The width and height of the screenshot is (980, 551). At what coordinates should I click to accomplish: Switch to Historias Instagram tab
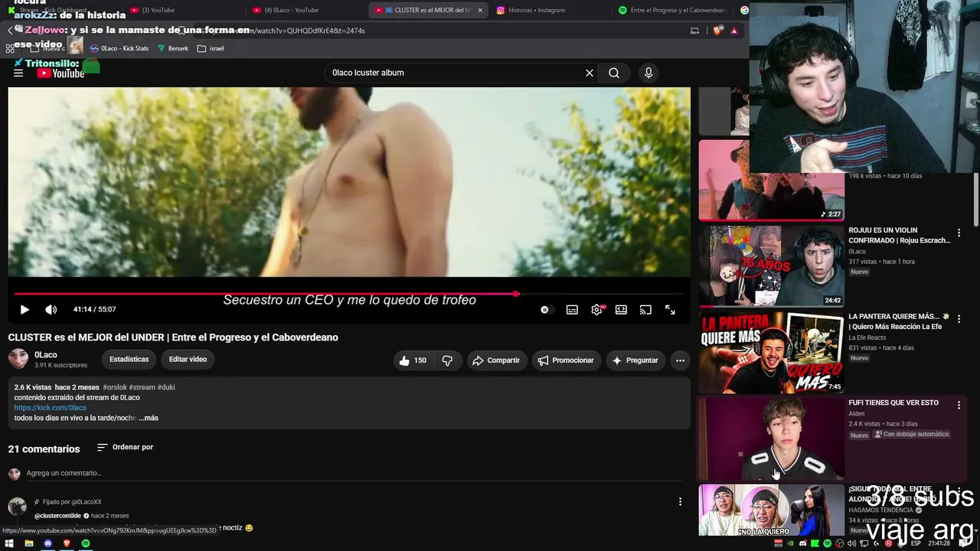click(550, 10)
